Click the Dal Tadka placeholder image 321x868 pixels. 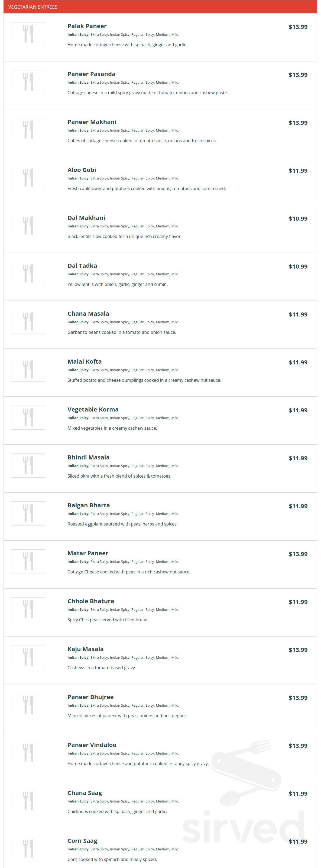[x=28, y=274]
